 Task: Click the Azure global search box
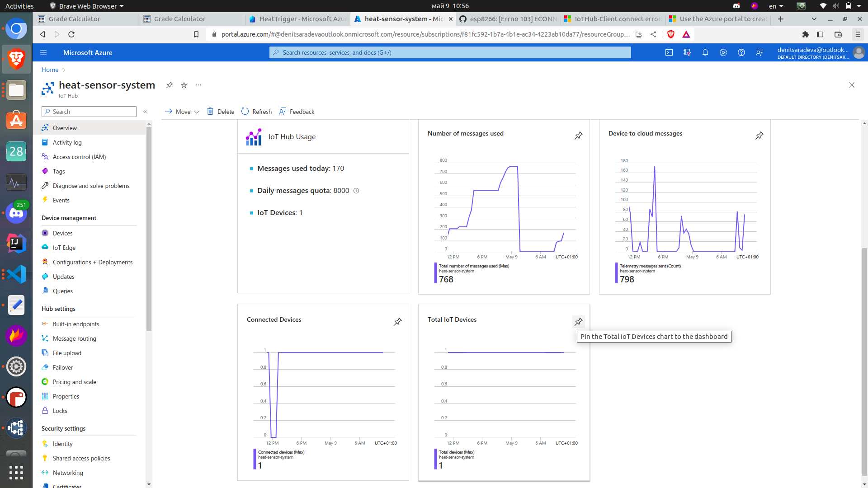coord(450,52)
